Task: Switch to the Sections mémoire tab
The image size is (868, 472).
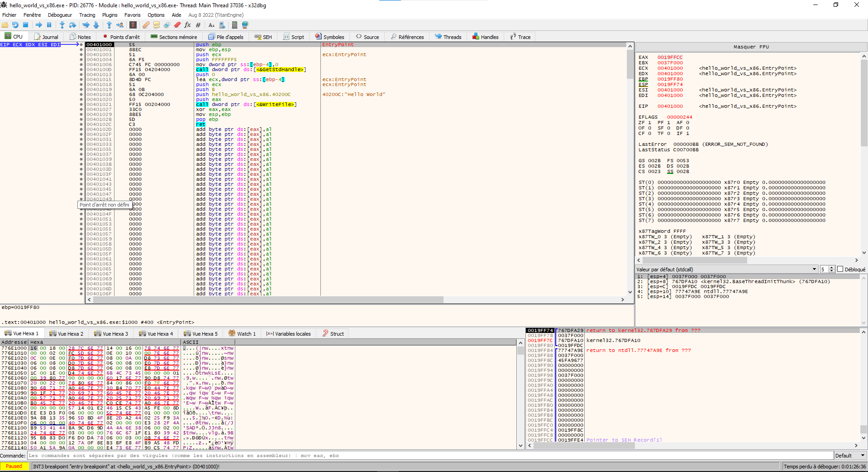Action: (174, 37)
